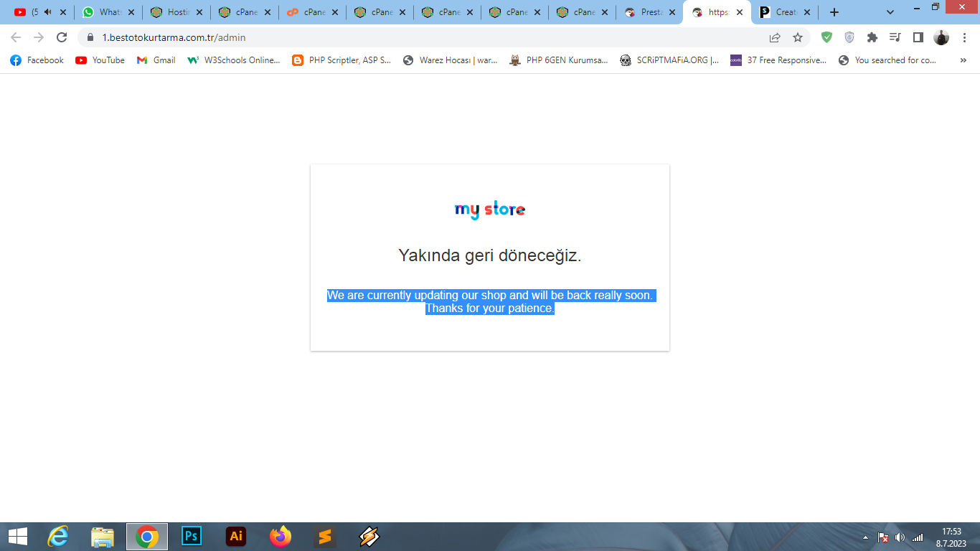The height and width of the screenshot is (551, 980).
Task: Click the padlock site info icon
Action: tap(90, 37)
